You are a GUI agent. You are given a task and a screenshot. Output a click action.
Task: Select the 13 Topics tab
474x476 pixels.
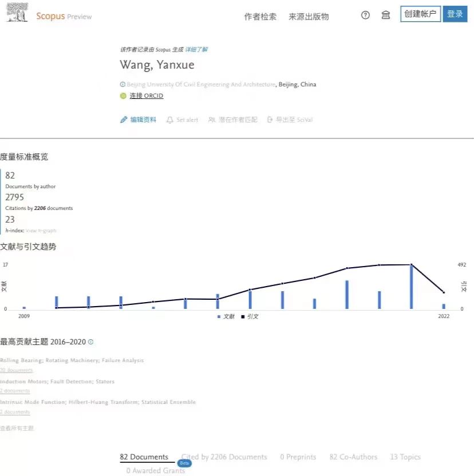pos(405,457)
